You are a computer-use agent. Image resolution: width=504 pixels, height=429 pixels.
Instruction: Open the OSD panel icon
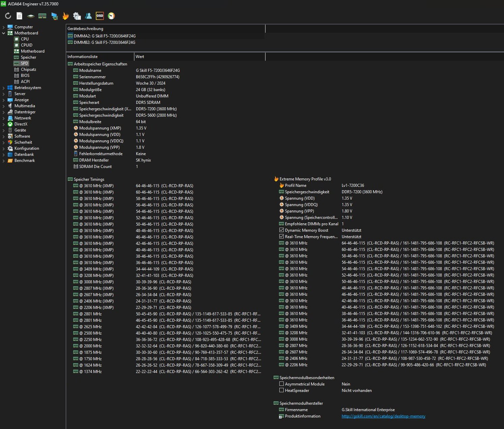[100, 16]
